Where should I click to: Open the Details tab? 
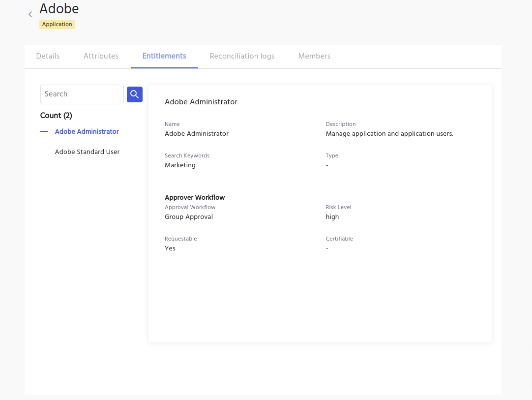coord(48,56)
